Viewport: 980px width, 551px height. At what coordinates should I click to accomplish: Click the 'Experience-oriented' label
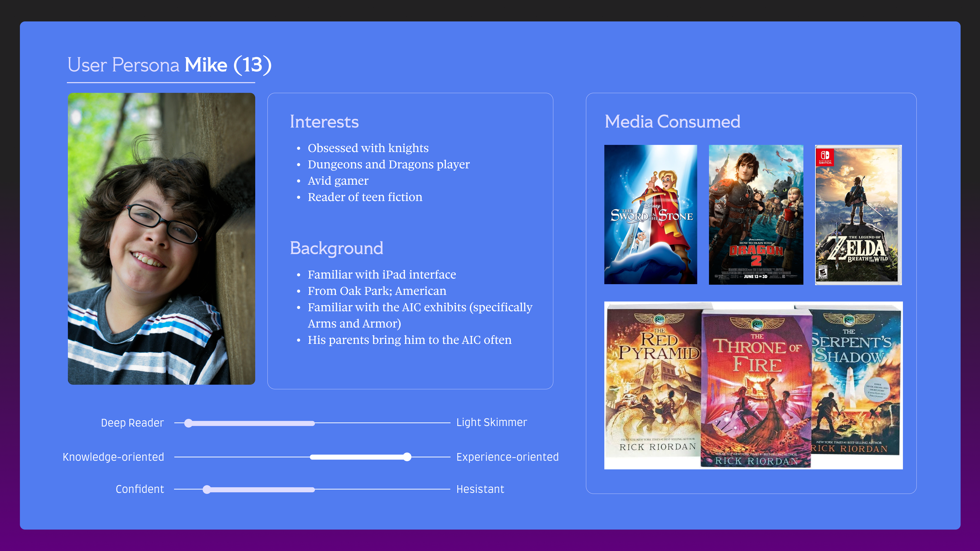[508, 457]
